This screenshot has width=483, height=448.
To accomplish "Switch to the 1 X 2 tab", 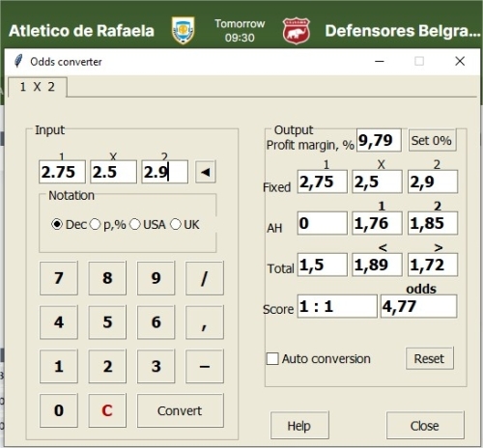I will tap(38, 87).
